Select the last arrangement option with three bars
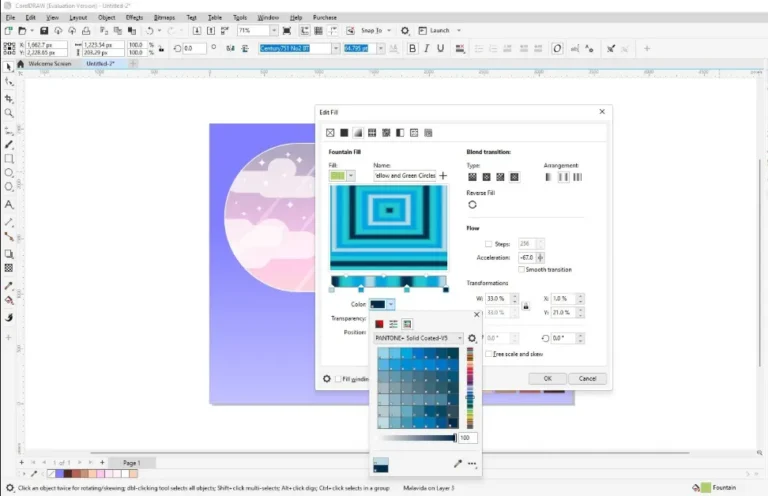This screenshot has height=496, width=768. coord(577,177)
